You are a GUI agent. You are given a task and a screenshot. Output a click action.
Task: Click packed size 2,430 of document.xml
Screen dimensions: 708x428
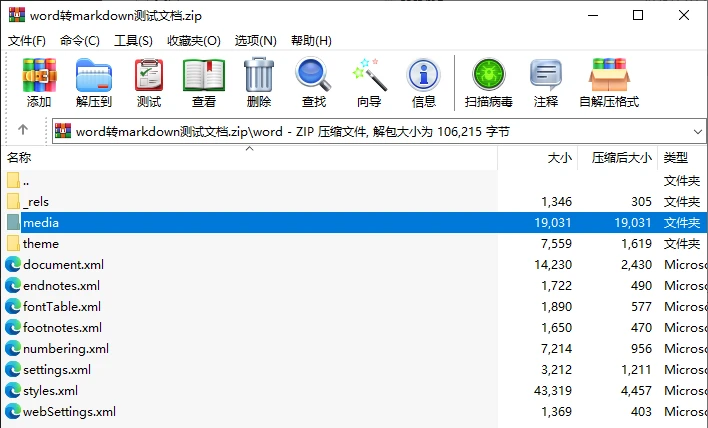coord(636,265)
